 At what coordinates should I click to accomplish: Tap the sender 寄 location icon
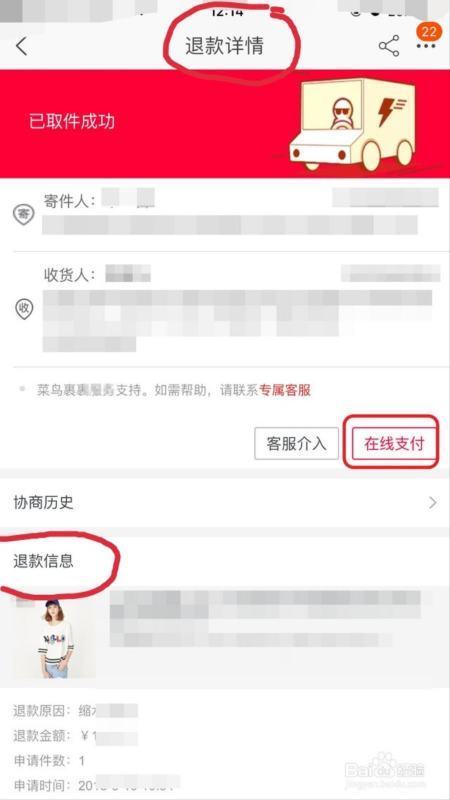click(x=23, y=214)
